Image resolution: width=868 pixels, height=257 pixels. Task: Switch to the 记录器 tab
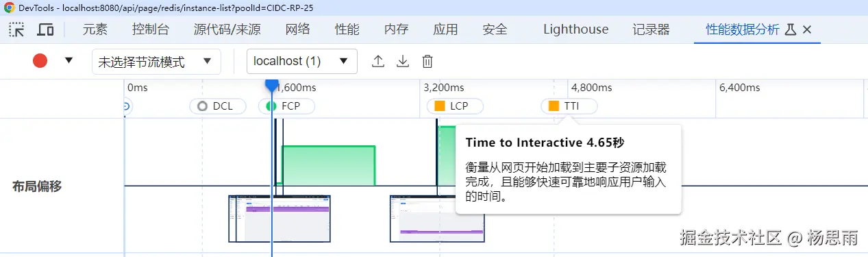651,29
